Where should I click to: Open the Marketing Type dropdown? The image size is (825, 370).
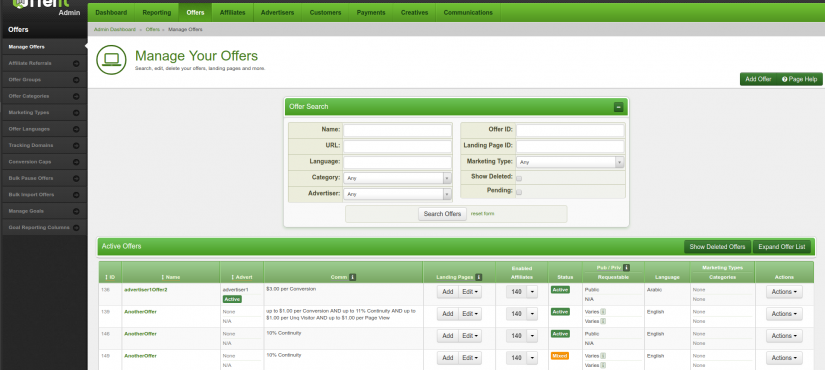(570, 162)
